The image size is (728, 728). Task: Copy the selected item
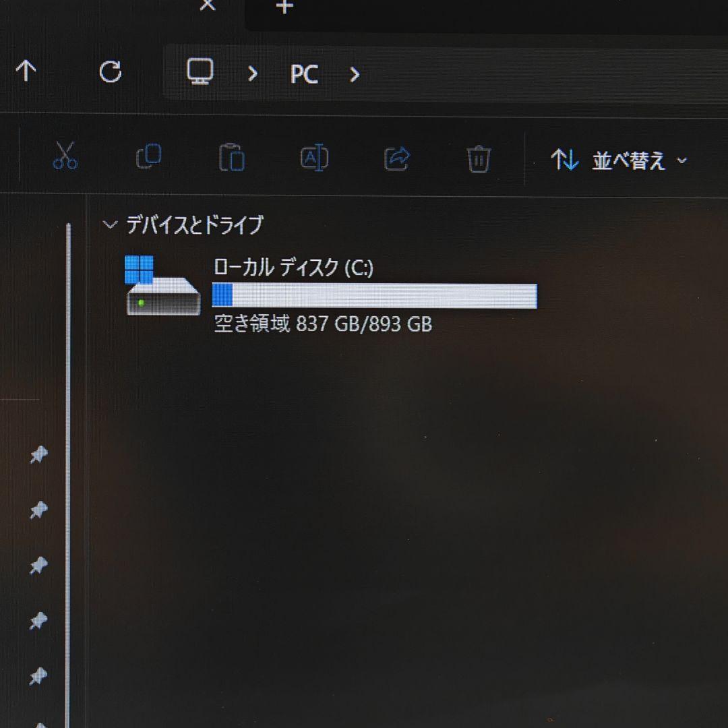click(148, 156)
